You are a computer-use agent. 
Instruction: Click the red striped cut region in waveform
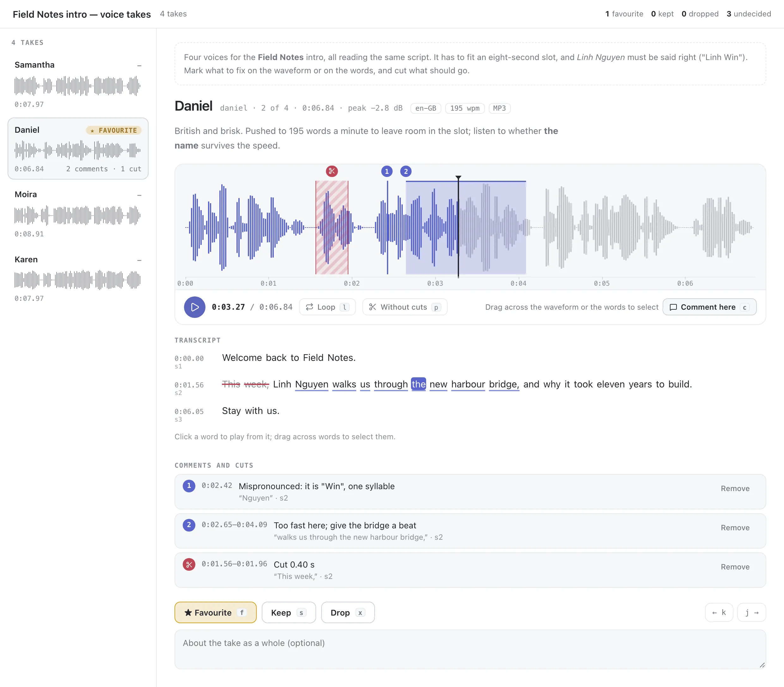pos(332,227)
